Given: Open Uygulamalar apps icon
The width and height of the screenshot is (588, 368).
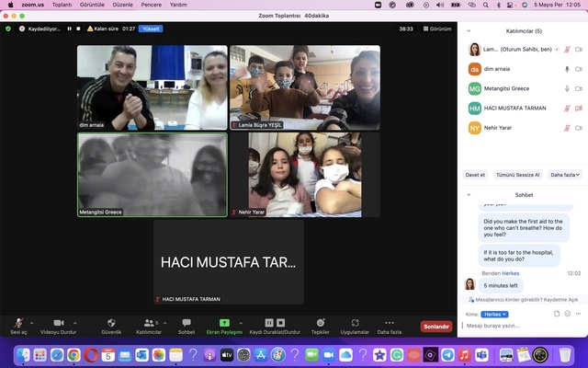Looking at the screenshot, I should pyautogui.click(x=355, y=323).
